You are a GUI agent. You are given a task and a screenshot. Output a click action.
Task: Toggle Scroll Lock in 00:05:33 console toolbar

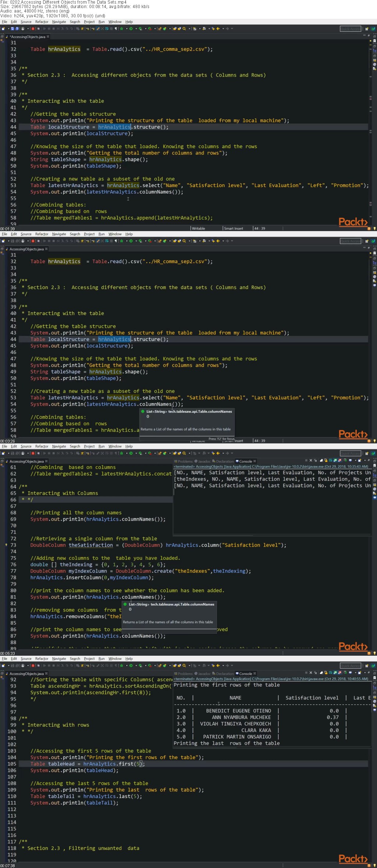[326, 461]
